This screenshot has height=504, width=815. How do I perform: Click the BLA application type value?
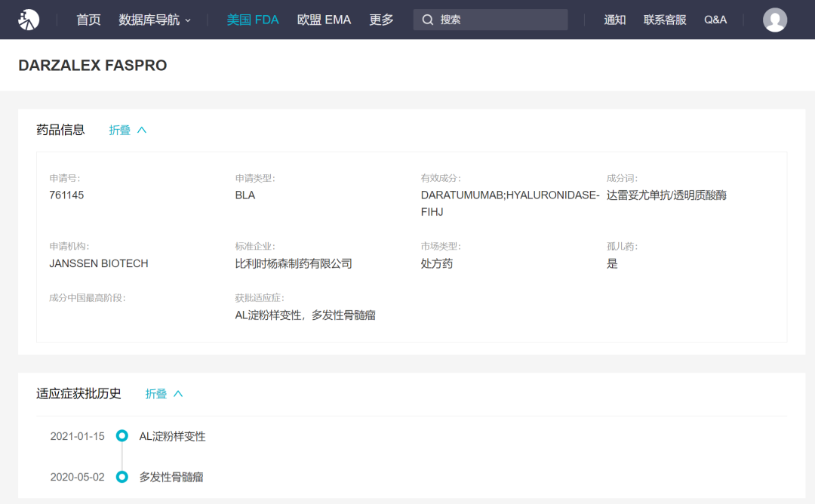244,195
